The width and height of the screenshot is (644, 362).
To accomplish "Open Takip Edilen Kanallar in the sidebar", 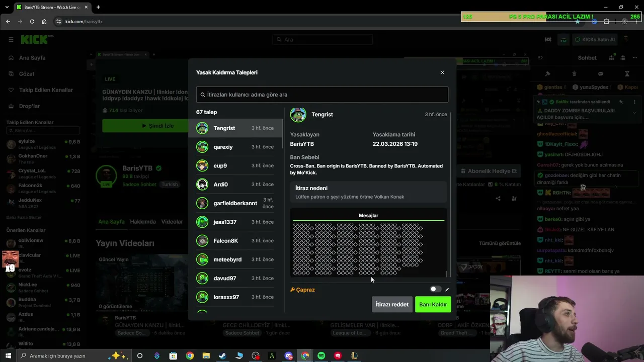I will coord(46,90).
